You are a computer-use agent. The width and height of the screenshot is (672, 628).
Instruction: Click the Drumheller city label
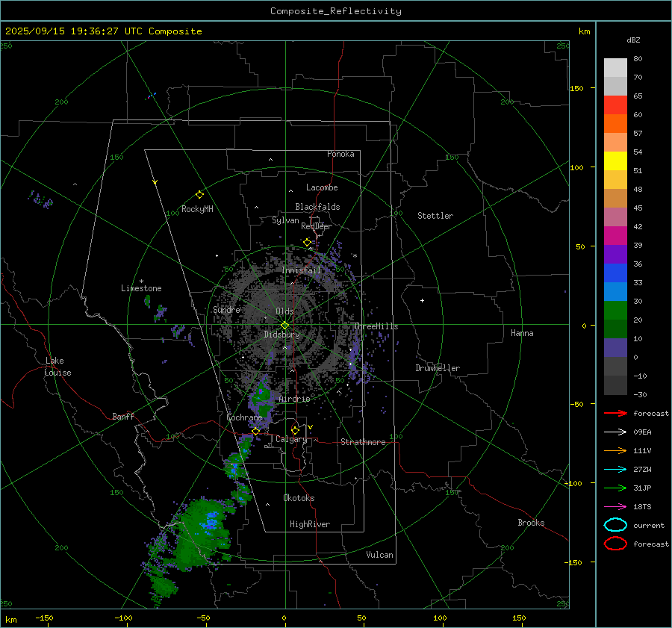[438, 368]
